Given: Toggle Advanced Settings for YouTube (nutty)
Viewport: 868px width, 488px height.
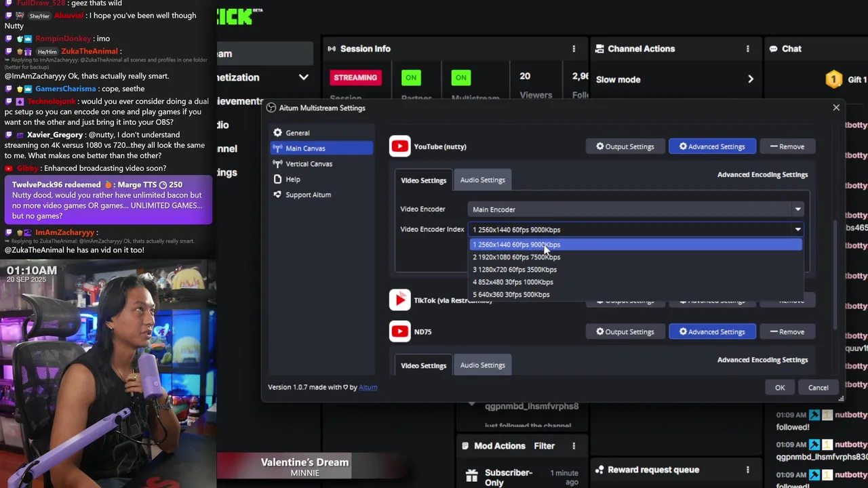Looking at the screenshot, I should click(x=712, y=146).
